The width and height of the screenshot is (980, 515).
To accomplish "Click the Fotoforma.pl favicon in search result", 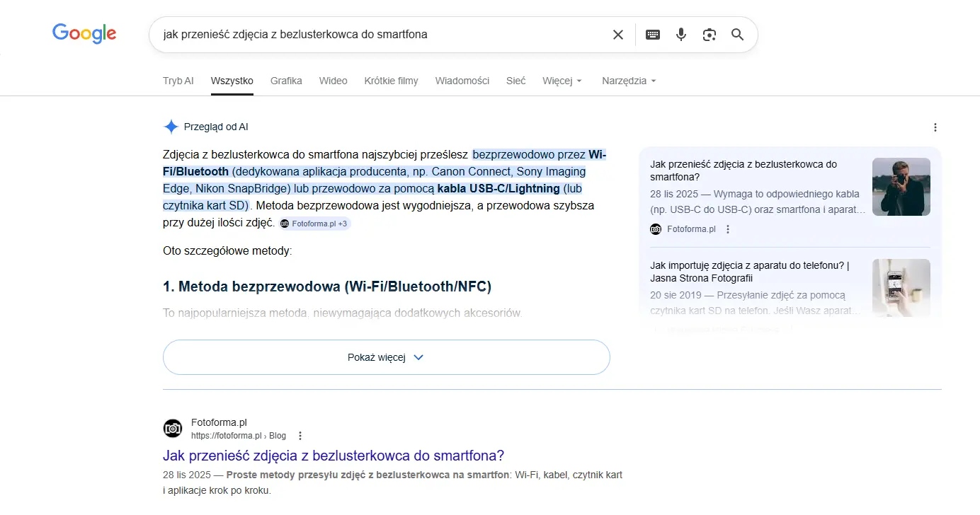I will coord(173,429).
